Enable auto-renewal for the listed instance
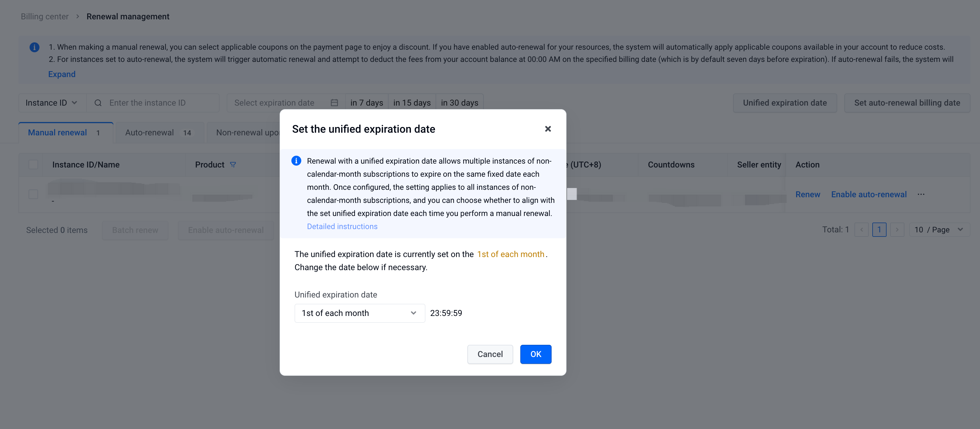This screenshot has height=429, width=980. pos(869,193)
